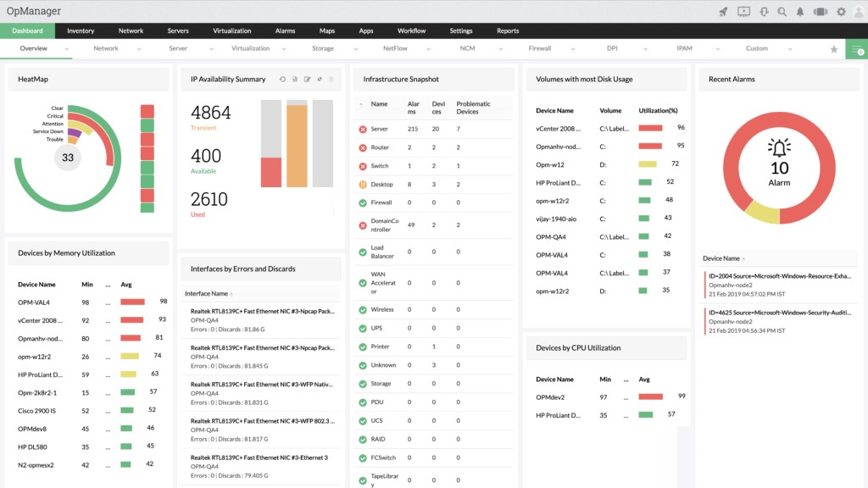Open the Reports menu
868x488 pixels.
[x=508, y=31]
